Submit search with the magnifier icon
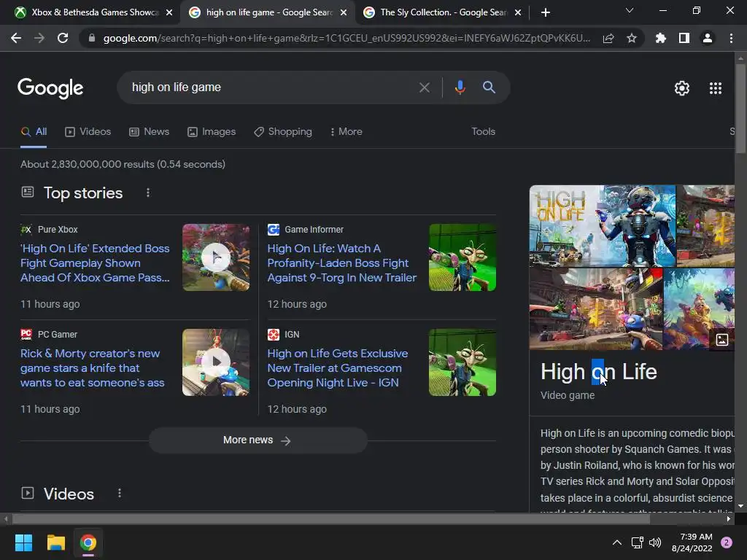 [x=489, y=87]
